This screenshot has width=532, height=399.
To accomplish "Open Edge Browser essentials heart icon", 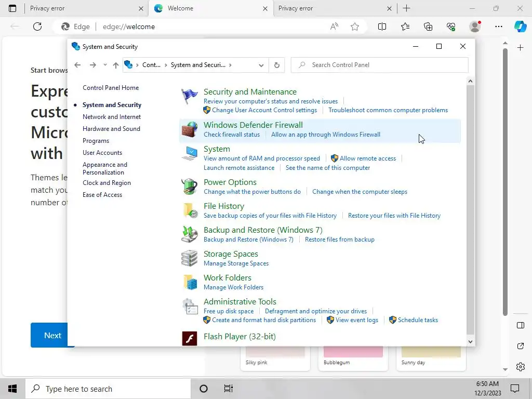I will [451, 26].
